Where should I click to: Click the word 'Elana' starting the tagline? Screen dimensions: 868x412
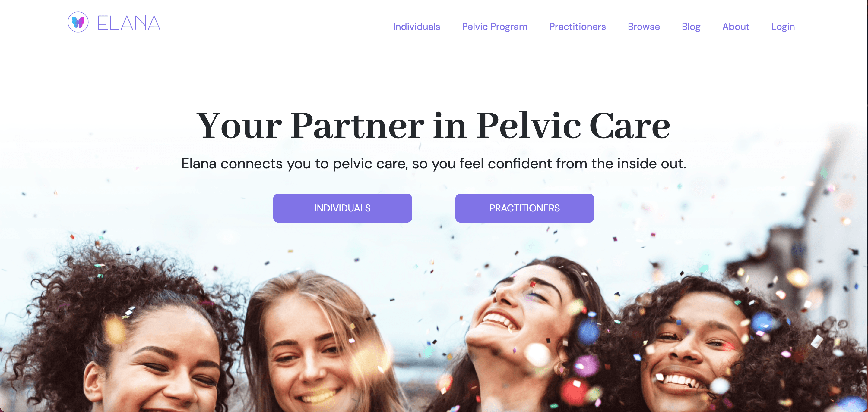tap(199, 164)
